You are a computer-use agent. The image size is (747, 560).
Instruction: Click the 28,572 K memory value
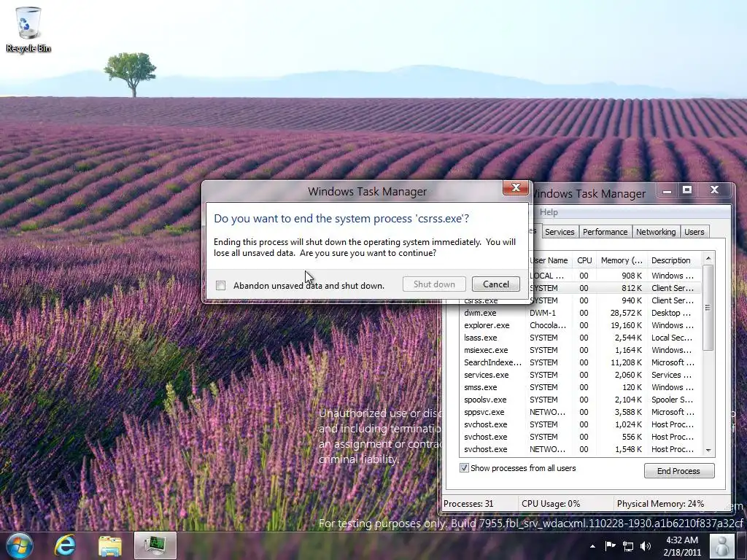pyautogui.click(x=626, y=313)
